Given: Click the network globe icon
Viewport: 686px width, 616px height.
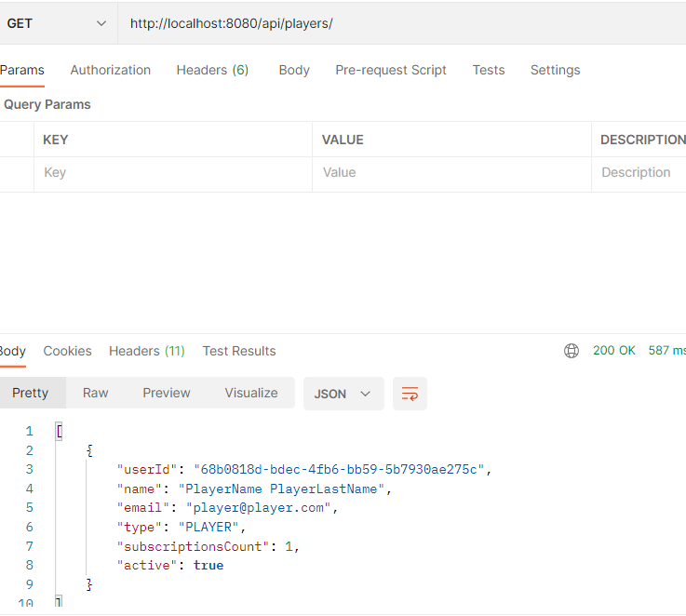Looking at the screenshot, I should pos(572,351).
